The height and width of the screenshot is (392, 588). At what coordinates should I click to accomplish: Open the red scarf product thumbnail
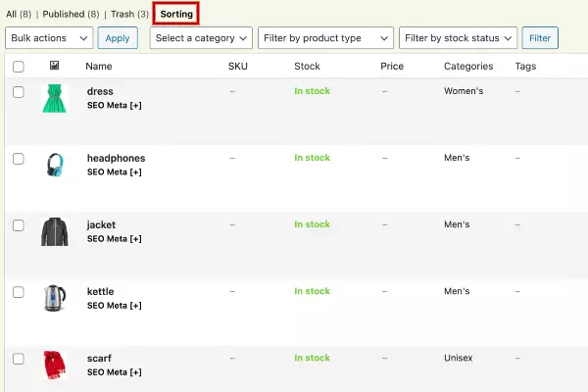(54, 365)
